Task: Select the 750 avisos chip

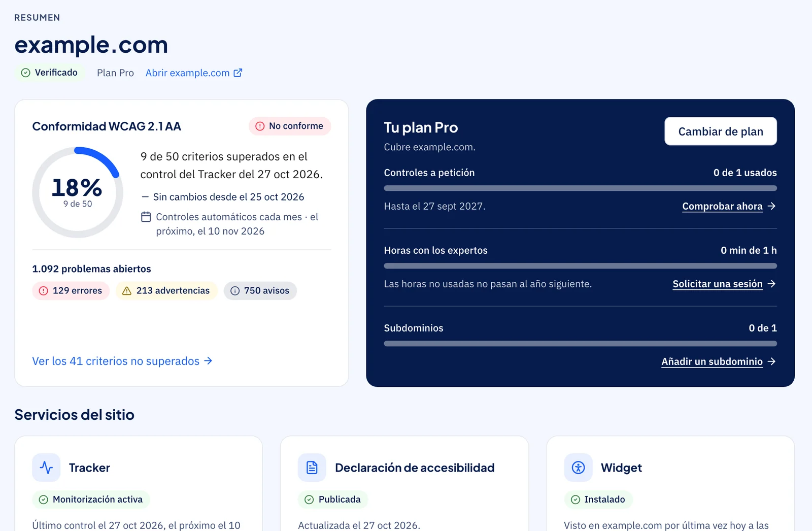Action: tap(260, 291)
